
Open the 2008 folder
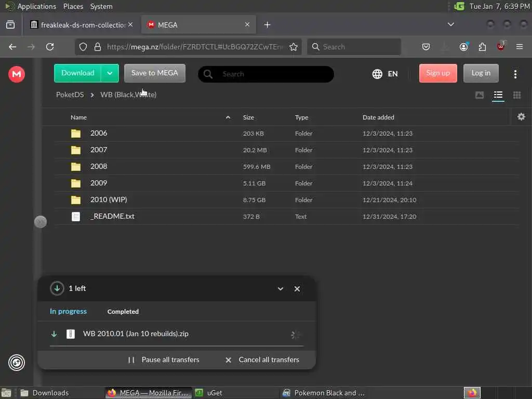pos(287,167)
